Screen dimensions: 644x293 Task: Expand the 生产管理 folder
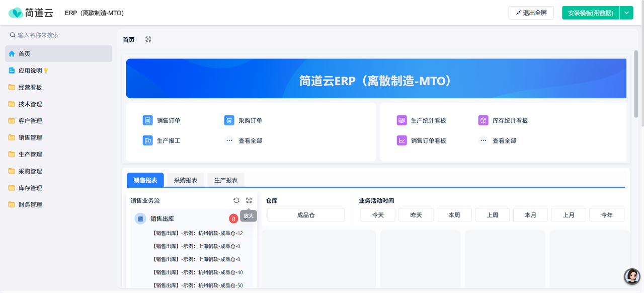(59, 155)
